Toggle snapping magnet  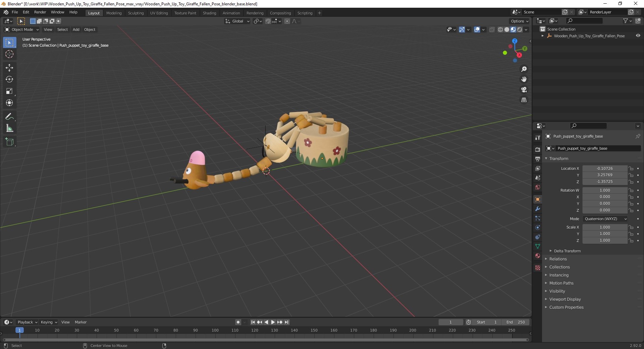268,21
